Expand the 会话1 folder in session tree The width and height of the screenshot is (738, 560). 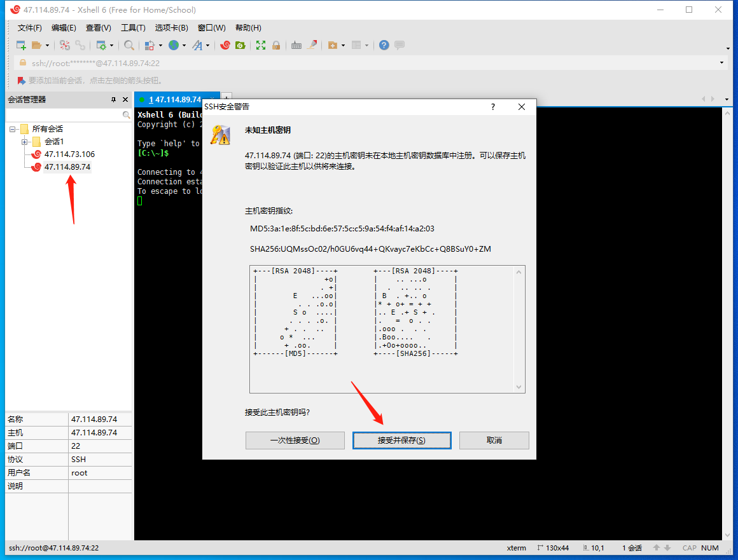pos(25,142)
